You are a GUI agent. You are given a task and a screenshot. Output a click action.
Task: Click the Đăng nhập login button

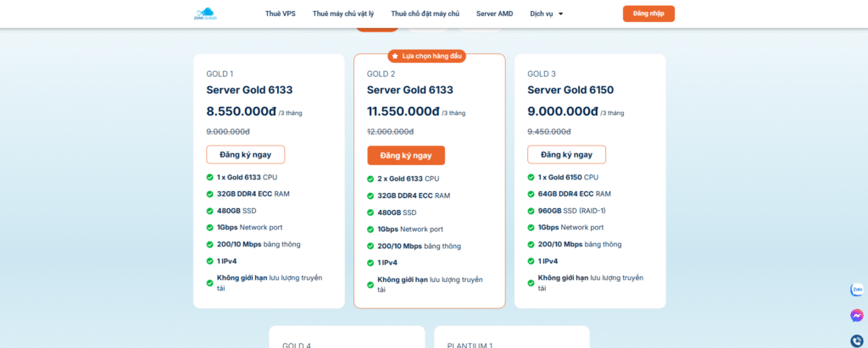648,14
